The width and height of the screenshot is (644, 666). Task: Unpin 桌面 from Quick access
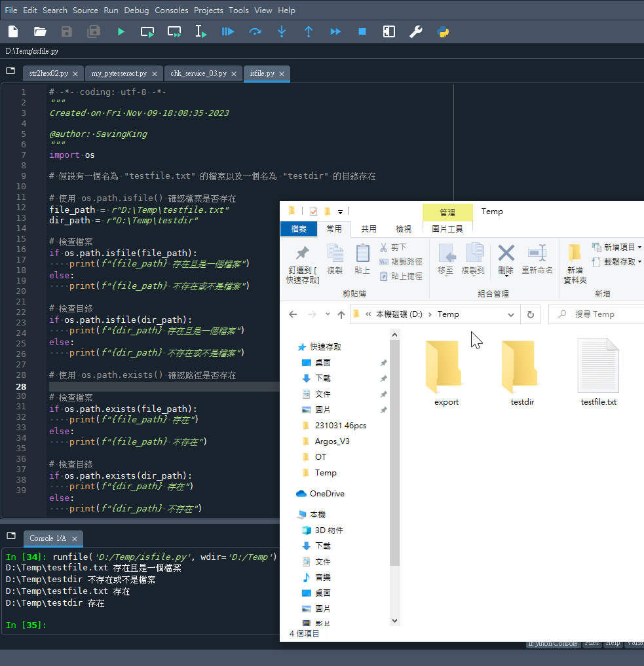[383, 363]
